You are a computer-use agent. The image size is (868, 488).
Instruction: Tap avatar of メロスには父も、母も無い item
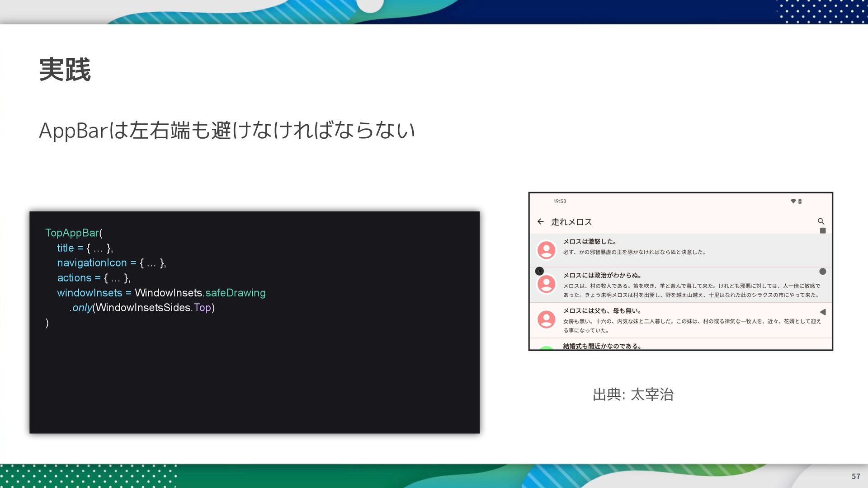[x=546, y=319]
